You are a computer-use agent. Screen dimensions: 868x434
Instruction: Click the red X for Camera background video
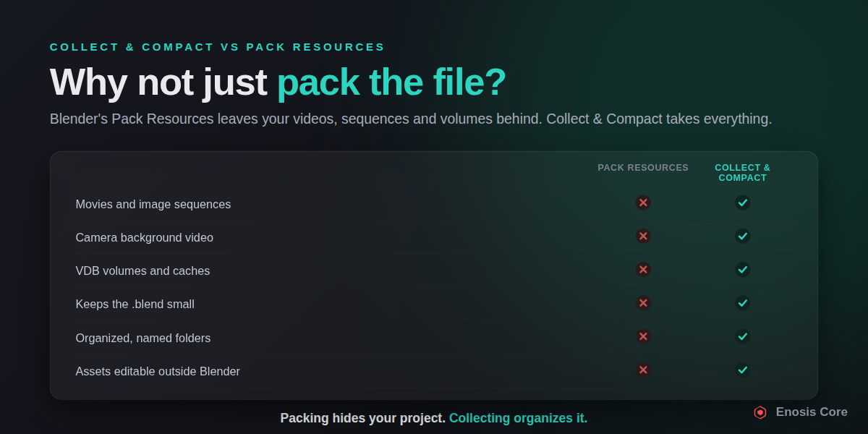click(x=643, y=236)
